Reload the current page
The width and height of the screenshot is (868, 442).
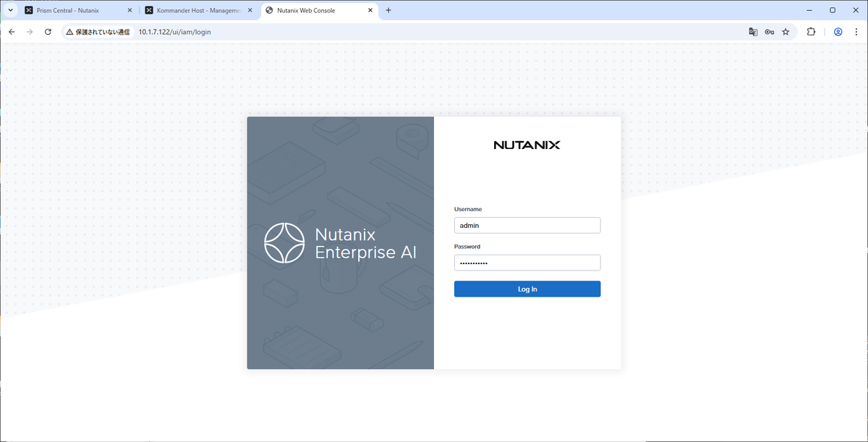tap(48, 32)
